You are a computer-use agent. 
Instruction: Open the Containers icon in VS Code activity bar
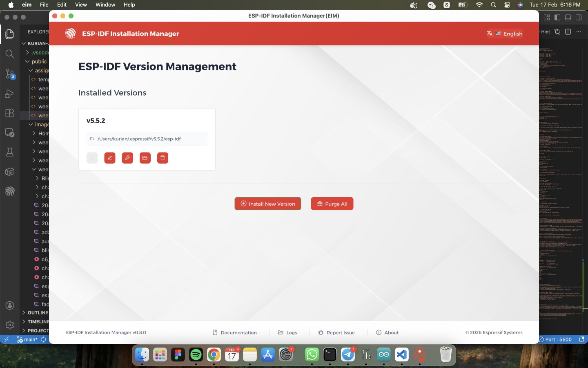click(10, 172)
